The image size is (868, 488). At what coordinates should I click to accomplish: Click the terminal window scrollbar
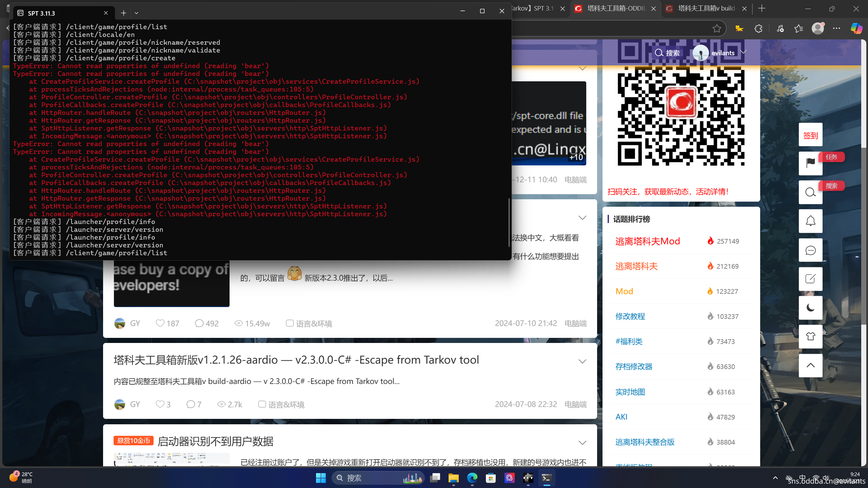point(509,222)
